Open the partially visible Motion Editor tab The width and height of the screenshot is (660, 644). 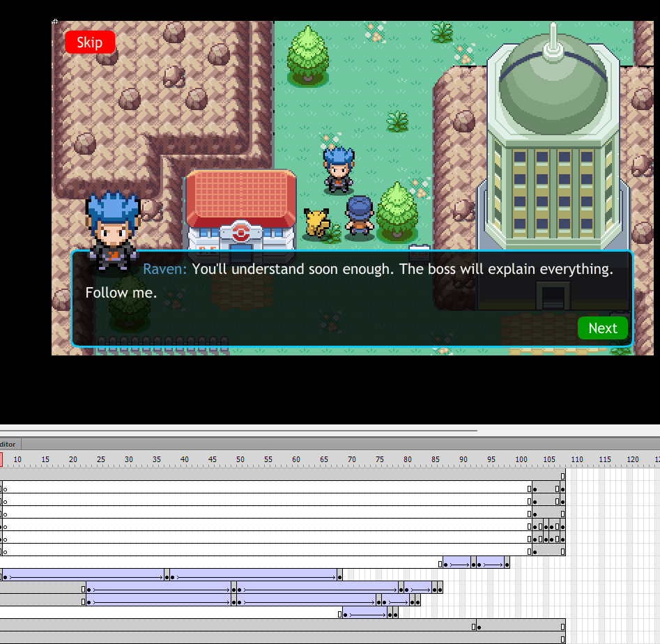pos(10,444)
